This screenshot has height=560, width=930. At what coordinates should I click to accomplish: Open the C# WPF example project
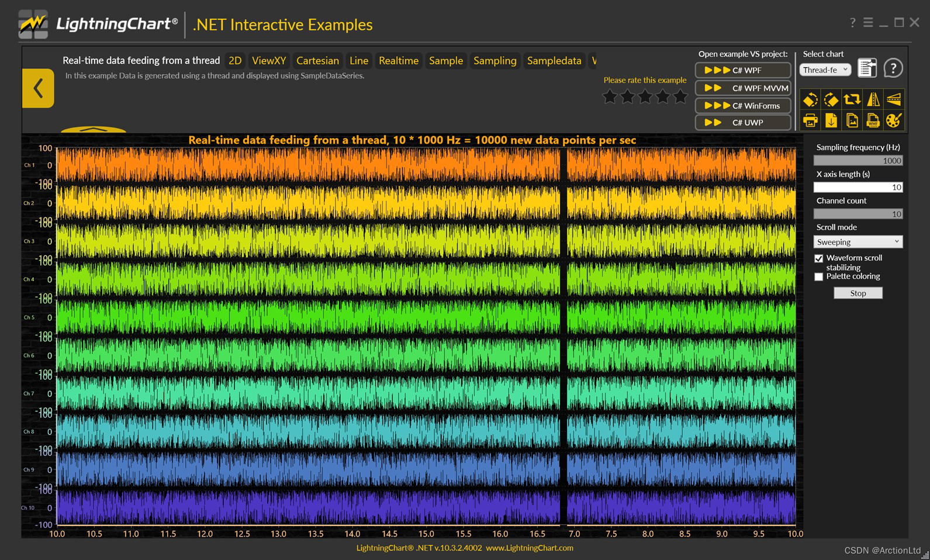coord(743,70)
